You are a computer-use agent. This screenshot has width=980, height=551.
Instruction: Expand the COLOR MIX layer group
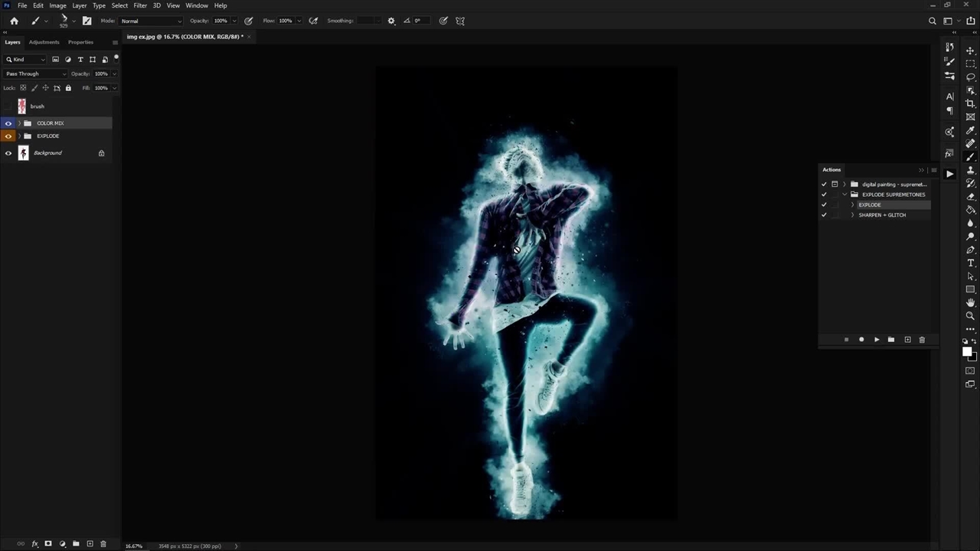click(x=19, y=123)
